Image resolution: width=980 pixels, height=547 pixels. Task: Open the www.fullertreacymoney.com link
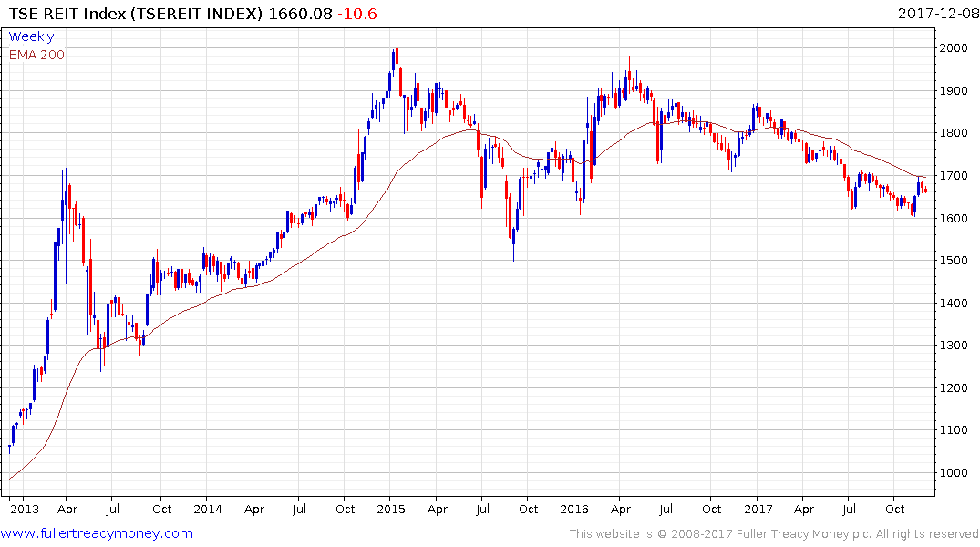point(97,533)
